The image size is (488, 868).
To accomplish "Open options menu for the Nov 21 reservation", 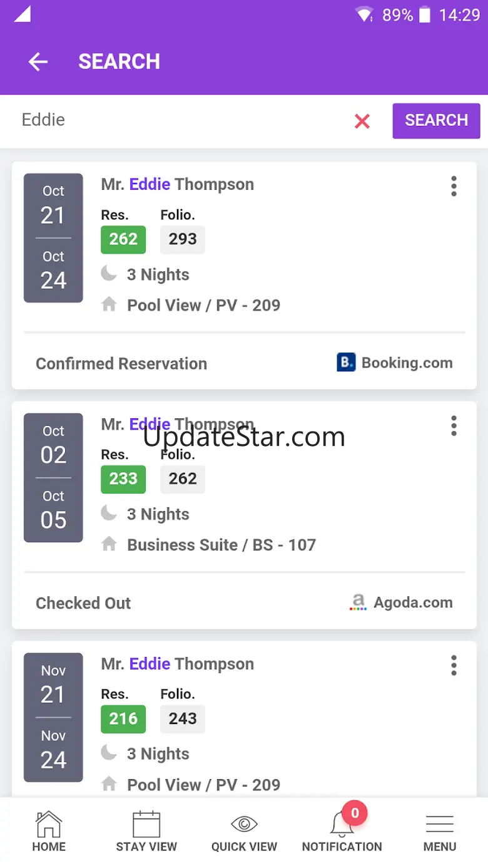I will pos(454,665).
